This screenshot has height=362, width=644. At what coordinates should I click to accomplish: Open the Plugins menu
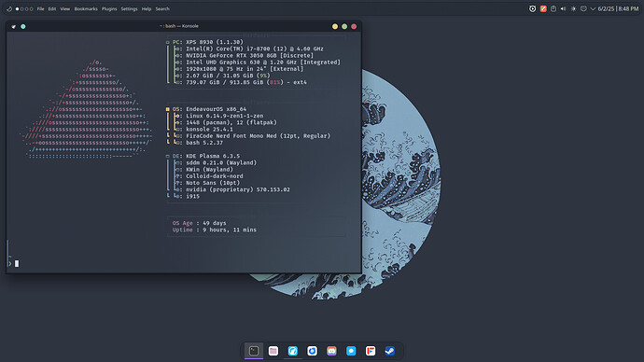(x=109, y=8)
